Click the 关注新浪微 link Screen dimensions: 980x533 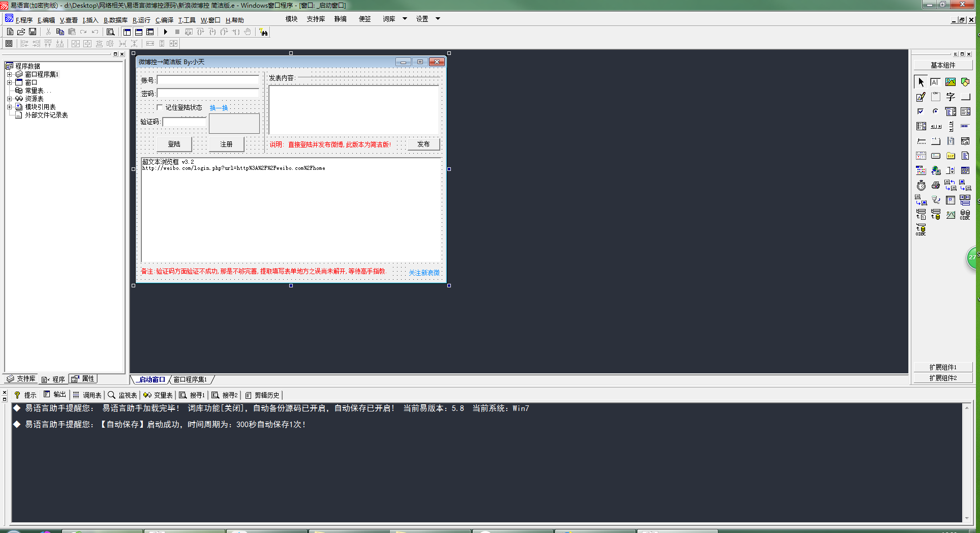[x=424, y=273]
